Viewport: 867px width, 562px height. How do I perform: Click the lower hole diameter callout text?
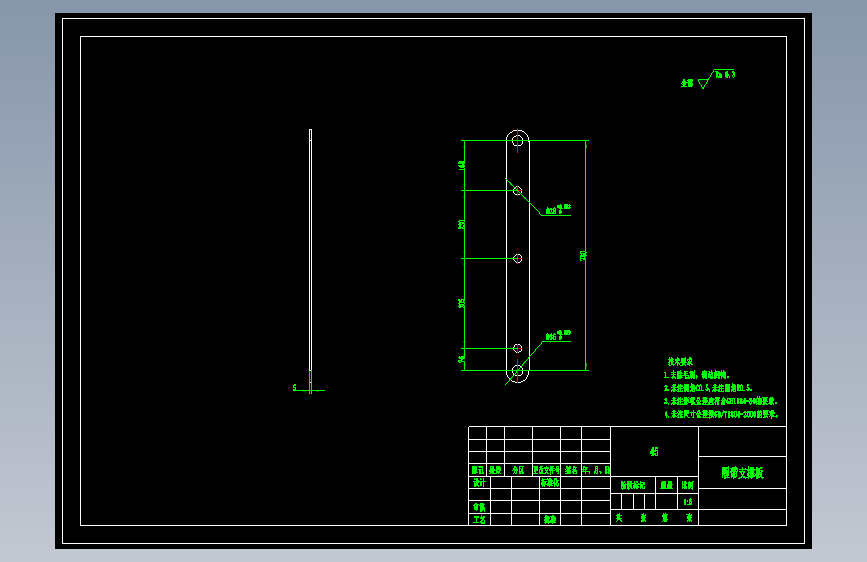coord(558,335)
